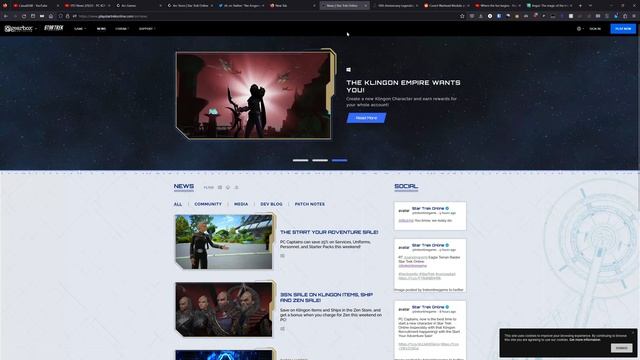Open the 35% Sale on Klingon Items headline
Image resolution: width=640 pixels, height=360 pixels.
(327, 297)
